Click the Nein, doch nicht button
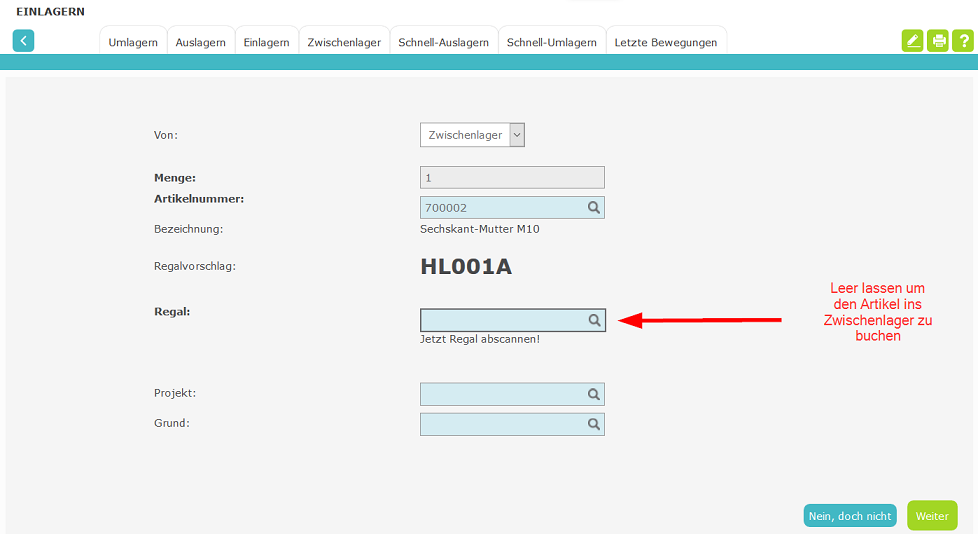 850,516
